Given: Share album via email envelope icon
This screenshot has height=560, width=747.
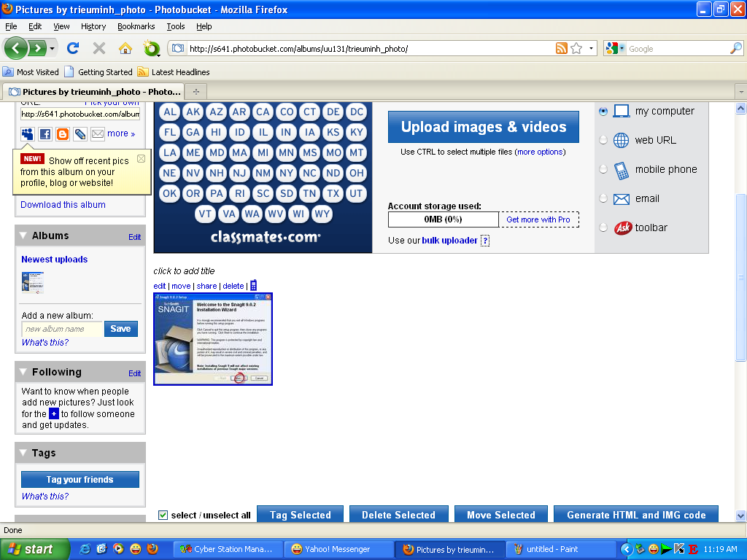Looking at the screenshot, I should 98,134.
